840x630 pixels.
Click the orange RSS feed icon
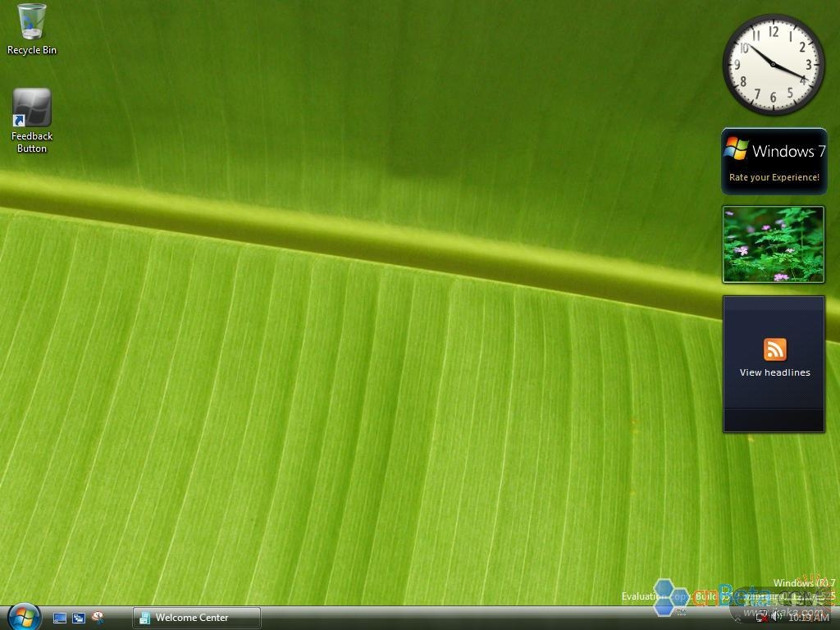pyautogui.click(x=774, y=349)
